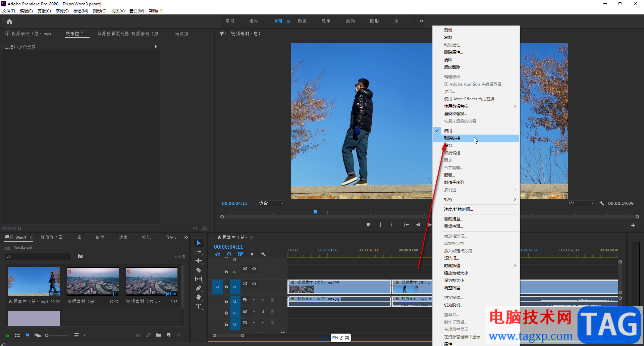
Task: Adjust the project thumbnail size slider
Action: tap(47, 335)
